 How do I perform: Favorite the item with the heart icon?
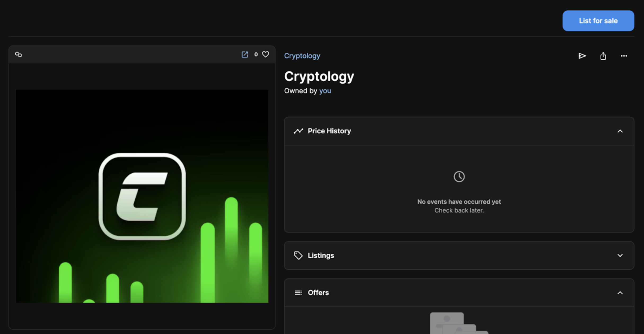coord(266,54)
